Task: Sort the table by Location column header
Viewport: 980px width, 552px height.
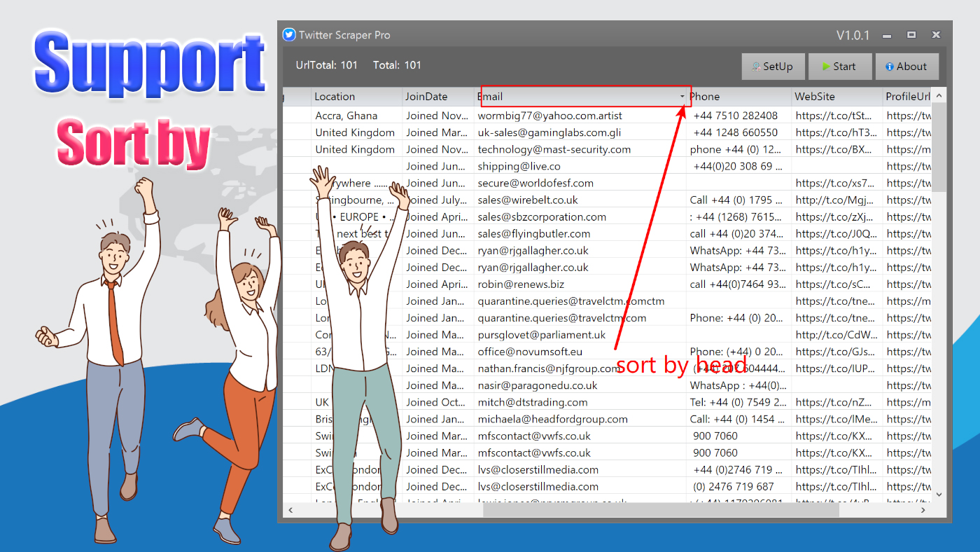Action: 357,97
